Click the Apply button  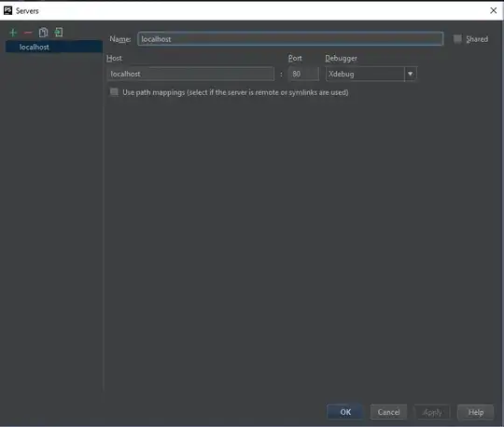(x=432, y=412)
